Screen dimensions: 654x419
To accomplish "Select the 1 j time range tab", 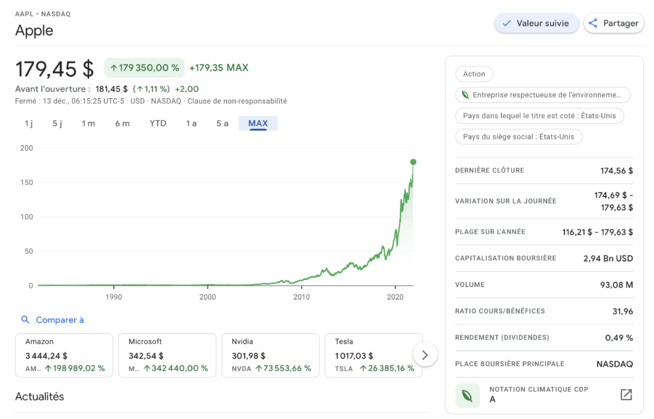I will point(29,124).
